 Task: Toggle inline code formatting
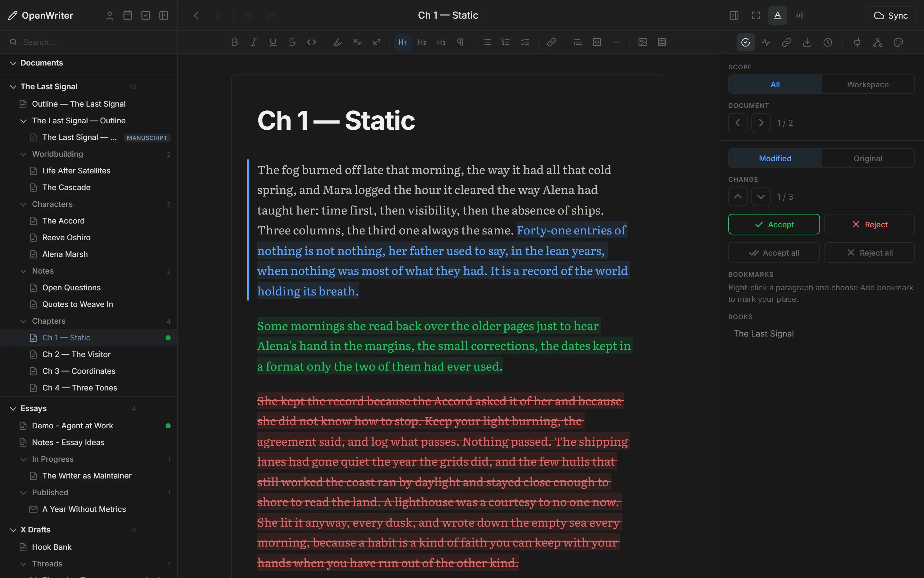(312, 42)
